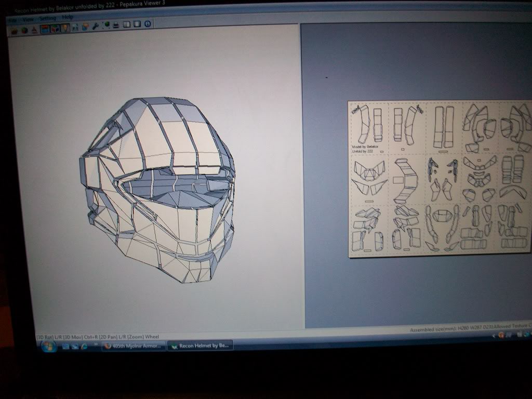Image resolution: width=532 pixels, height=399 pixels.
Task: Expand hidden system tray icons arrow
Action: pos(494,336)
